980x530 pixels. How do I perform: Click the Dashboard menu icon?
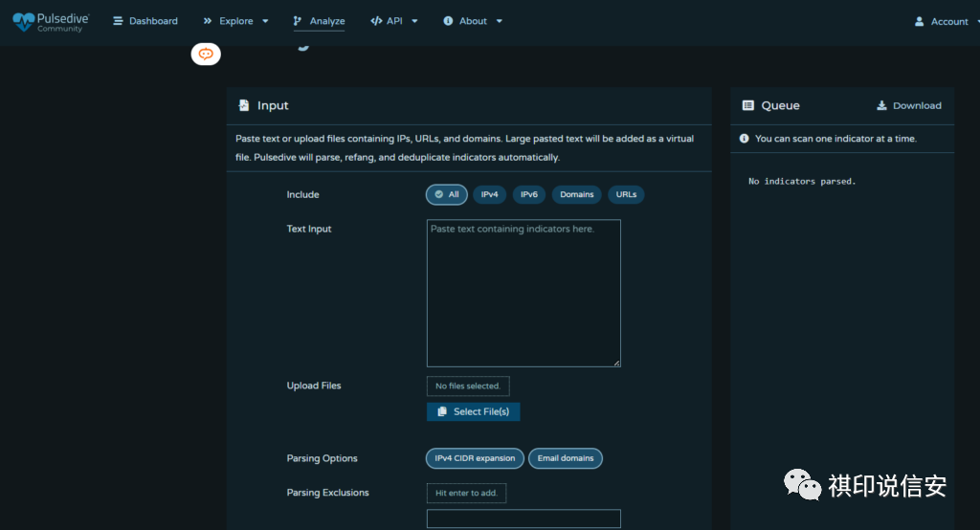[118, 21]
